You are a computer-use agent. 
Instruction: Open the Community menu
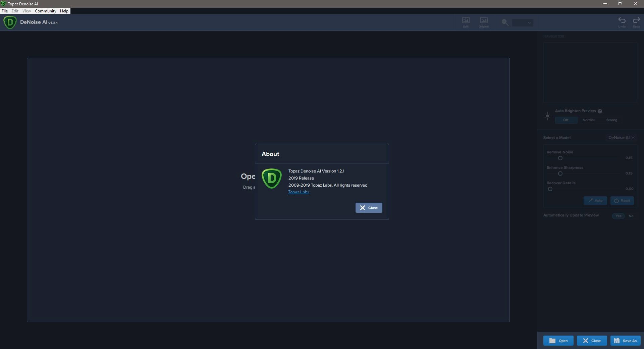[46, 11]
